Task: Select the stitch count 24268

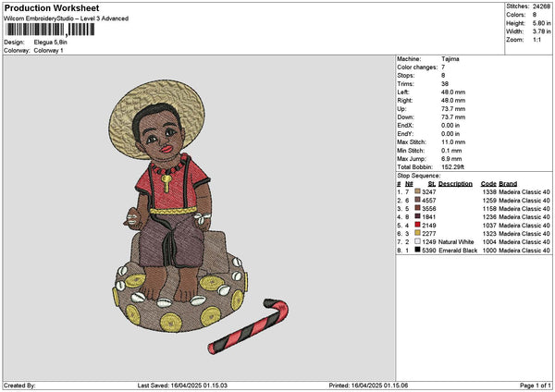Action: click(541, 6)
